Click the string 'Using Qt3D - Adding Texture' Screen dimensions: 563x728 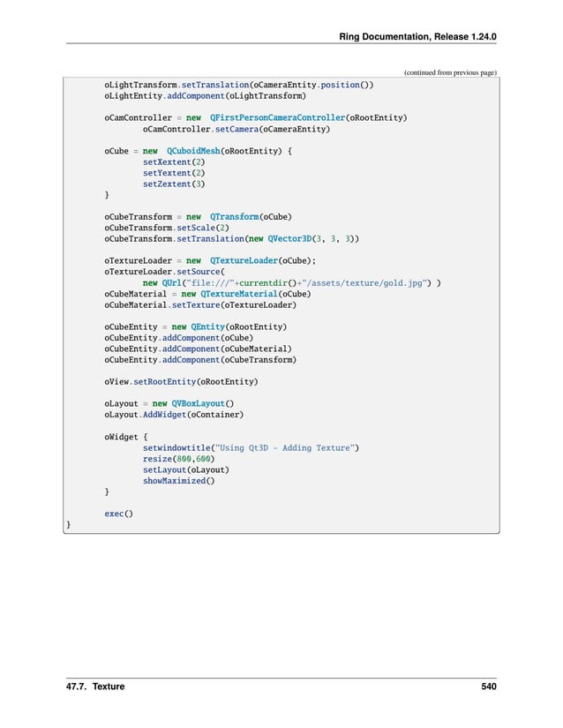pyautogui.click(x=284, y=448)
